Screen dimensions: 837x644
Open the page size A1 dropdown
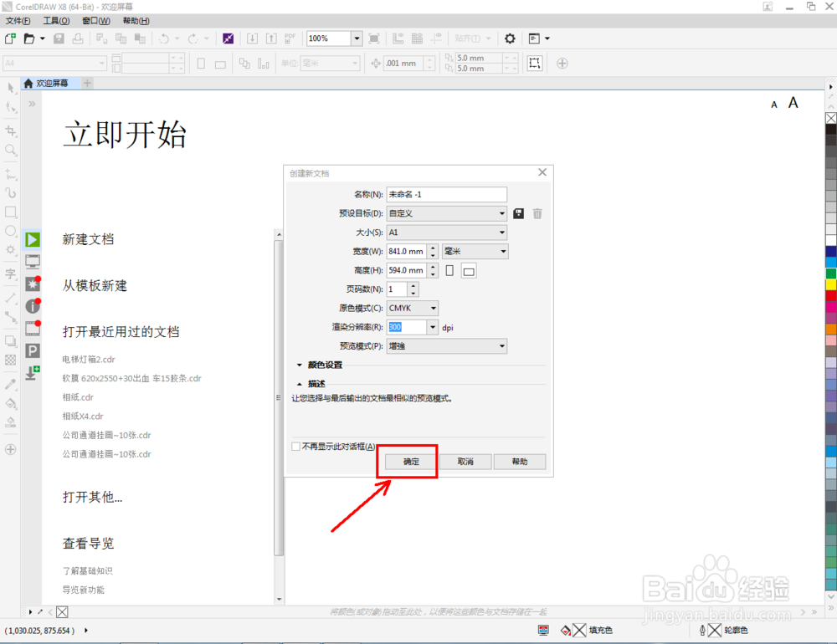[x=447, y=233]
